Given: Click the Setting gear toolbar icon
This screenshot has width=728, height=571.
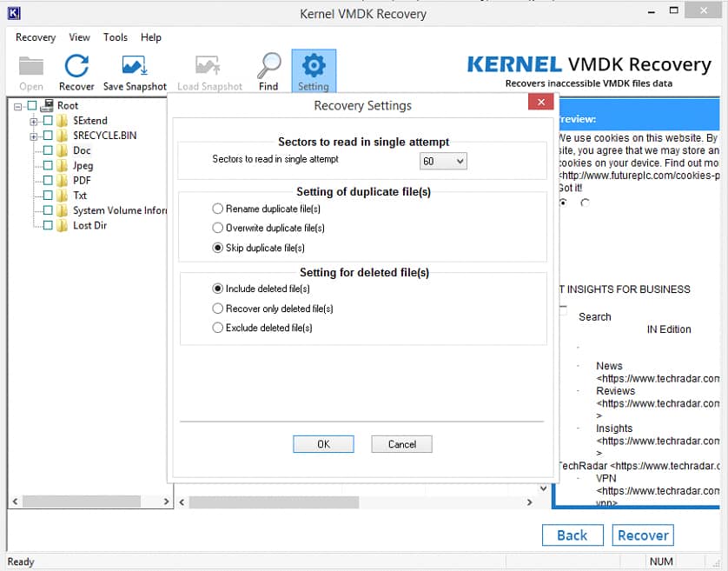Looking at the screenshot, I should point(314,65).
